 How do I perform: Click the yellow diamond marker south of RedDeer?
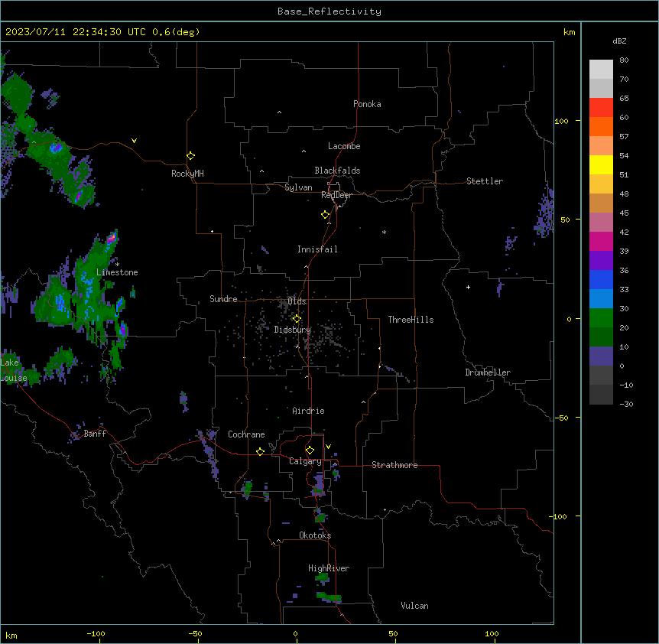click(325, 215)
